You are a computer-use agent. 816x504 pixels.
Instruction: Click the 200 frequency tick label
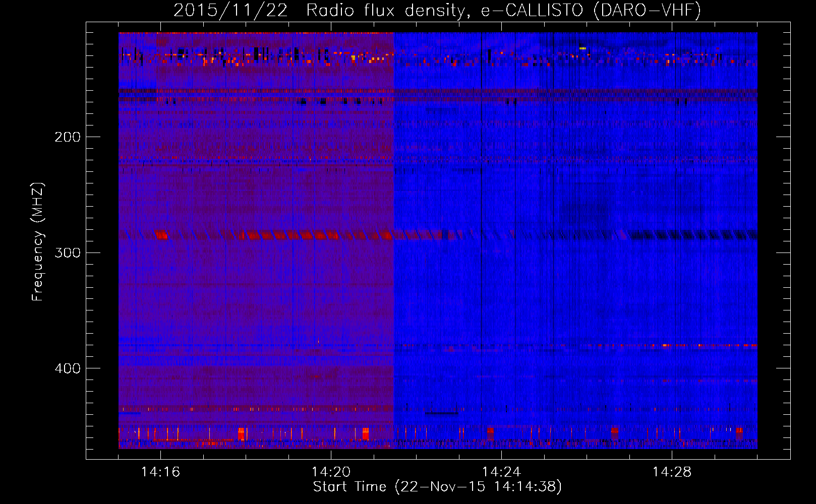pos(68,137)
